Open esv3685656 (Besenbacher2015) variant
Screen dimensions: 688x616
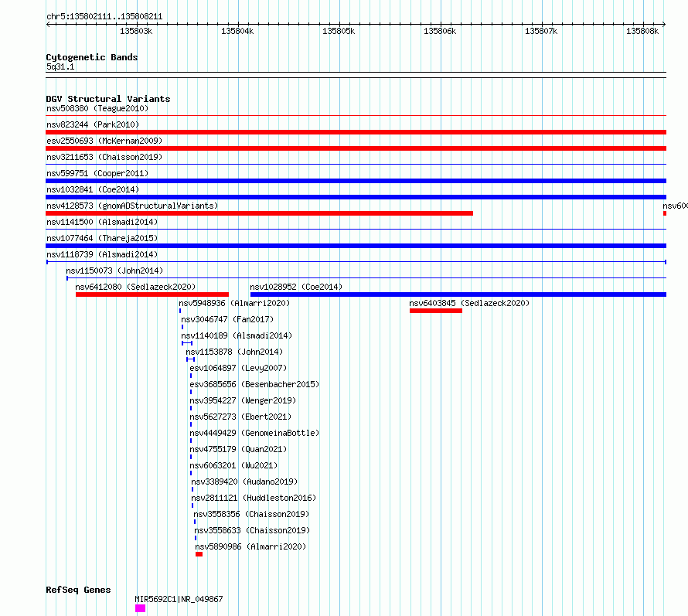pos(254,384)
